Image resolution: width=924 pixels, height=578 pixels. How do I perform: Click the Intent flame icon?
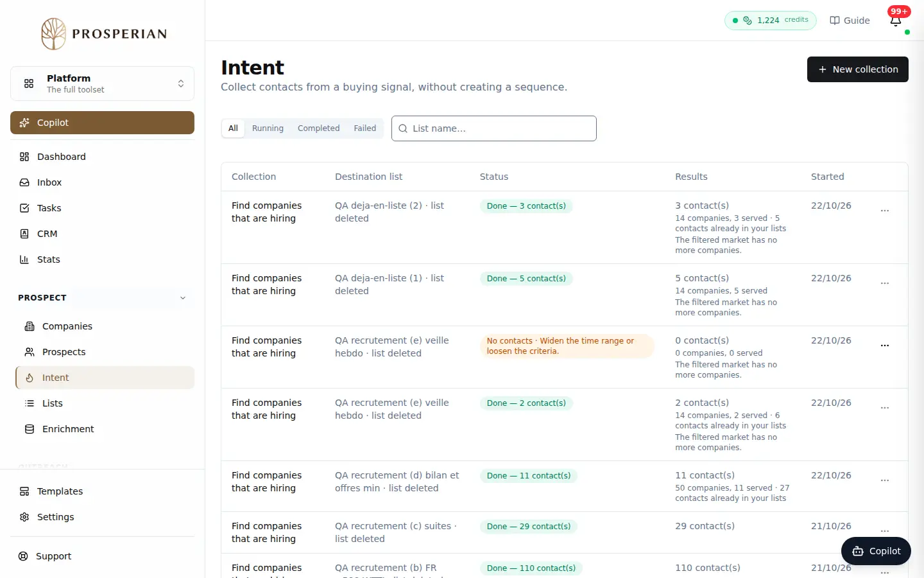coord(30,378)
